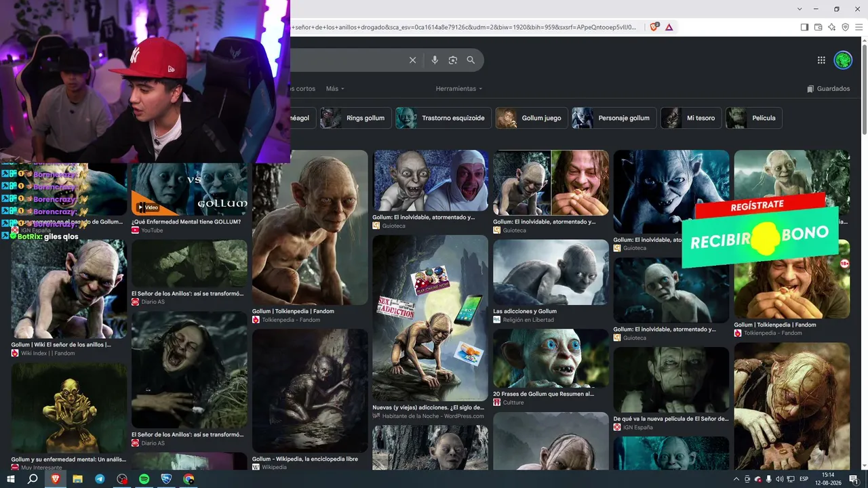This screenshot has height=488, width=868.
Task: Open File Explorer from the taskbar
Action: point(77,479)
